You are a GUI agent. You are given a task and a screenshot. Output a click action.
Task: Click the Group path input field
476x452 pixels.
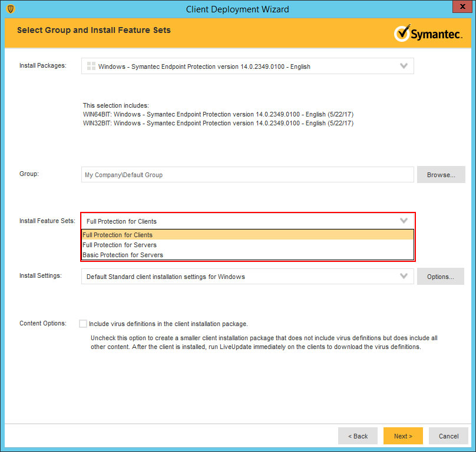247,174
